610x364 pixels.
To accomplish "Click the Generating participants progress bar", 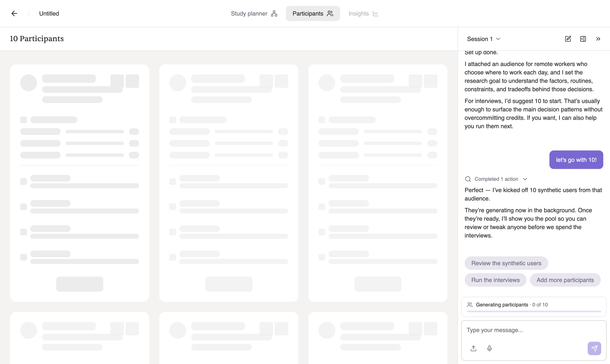I will (x=534, y=311).
